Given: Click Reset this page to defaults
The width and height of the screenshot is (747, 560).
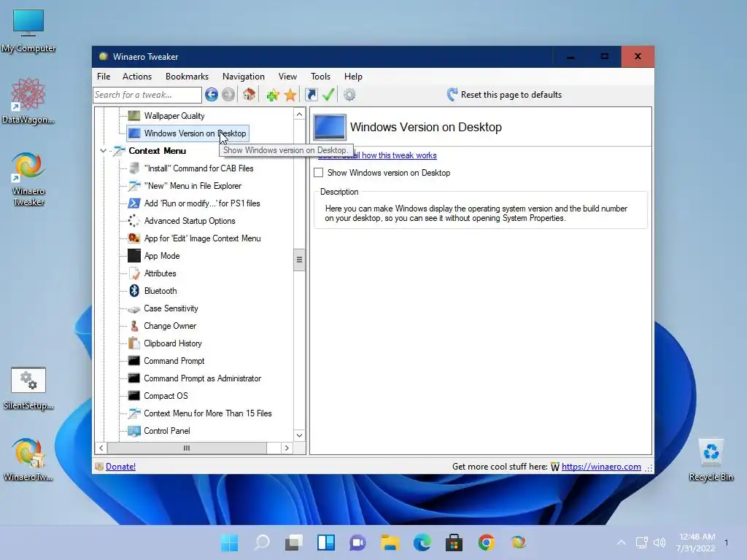Looking at the screenshot, I should 504,95.
